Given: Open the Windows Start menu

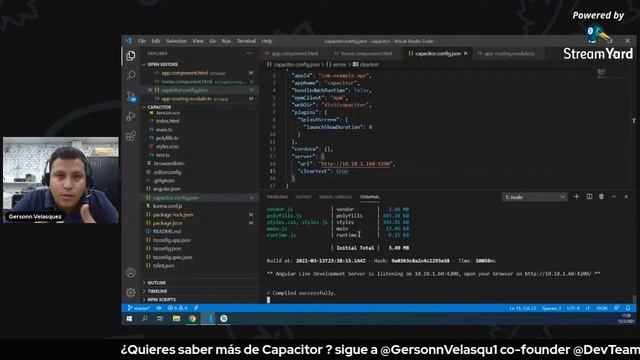Looking at the screenshot, I should pos(129,319).
